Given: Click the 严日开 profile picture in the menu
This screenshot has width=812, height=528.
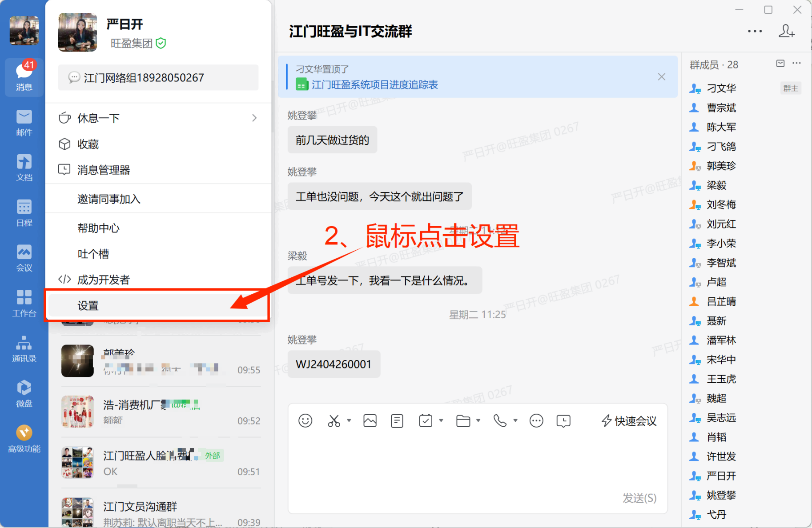Looking at the screenshot, I should pyautogui.click(x=77, y=32).
